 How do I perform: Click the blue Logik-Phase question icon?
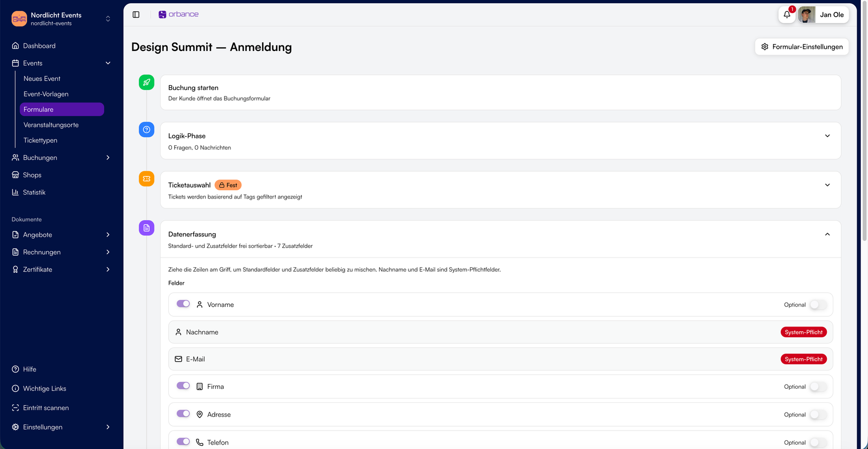(146, 130)
